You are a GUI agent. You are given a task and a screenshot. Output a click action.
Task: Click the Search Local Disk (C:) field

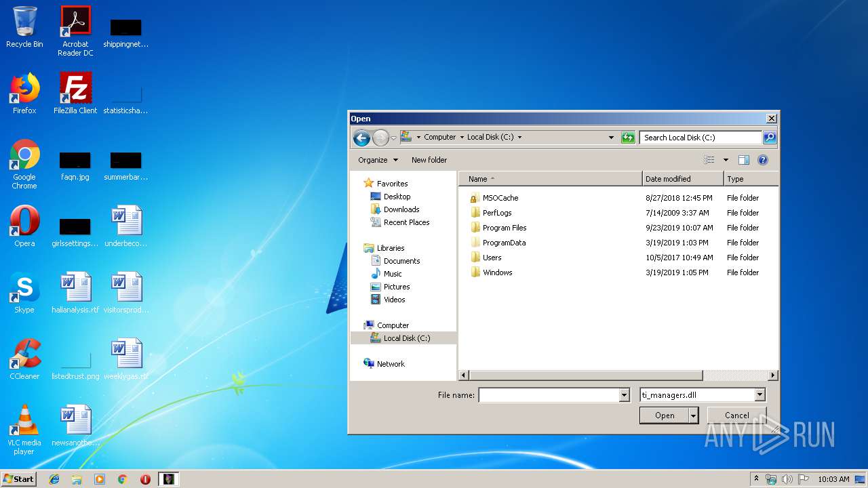(701, 137)
